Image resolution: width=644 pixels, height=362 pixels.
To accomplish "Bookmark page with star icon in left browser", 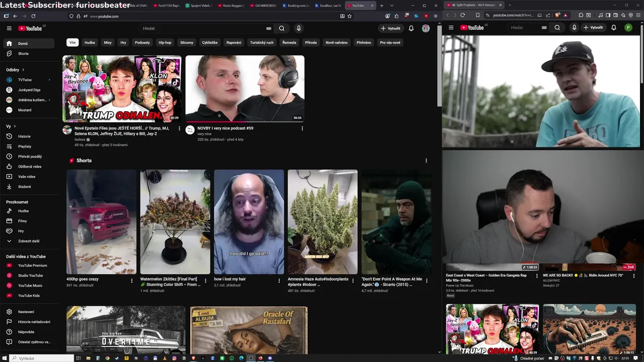I will tap(350, 16).
